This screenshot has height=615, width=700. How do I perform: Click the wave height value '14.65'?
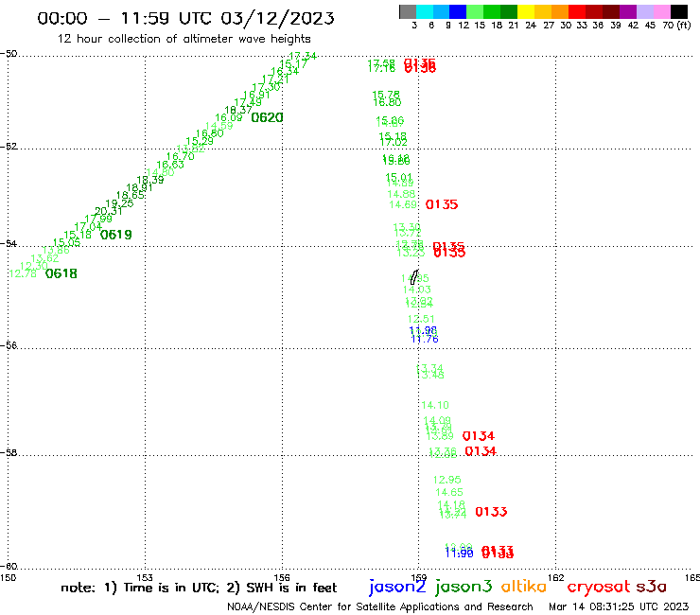tap(449, 493)
